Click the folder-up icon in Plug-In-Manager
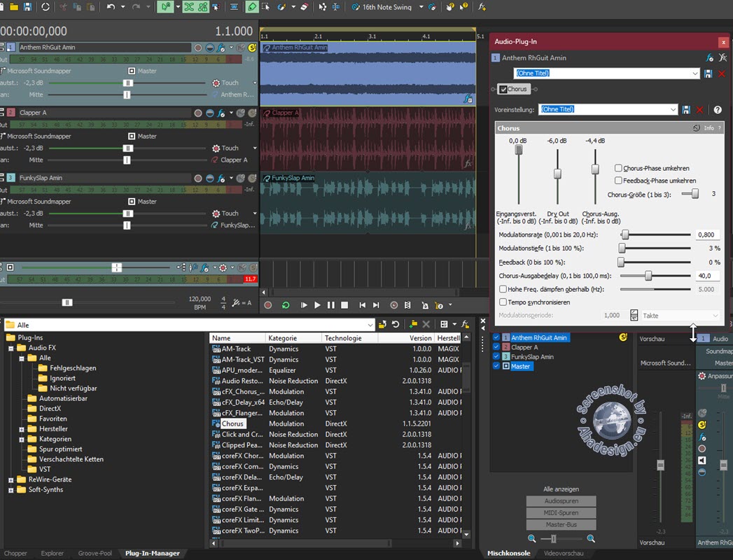 click(x=382, y=324)
